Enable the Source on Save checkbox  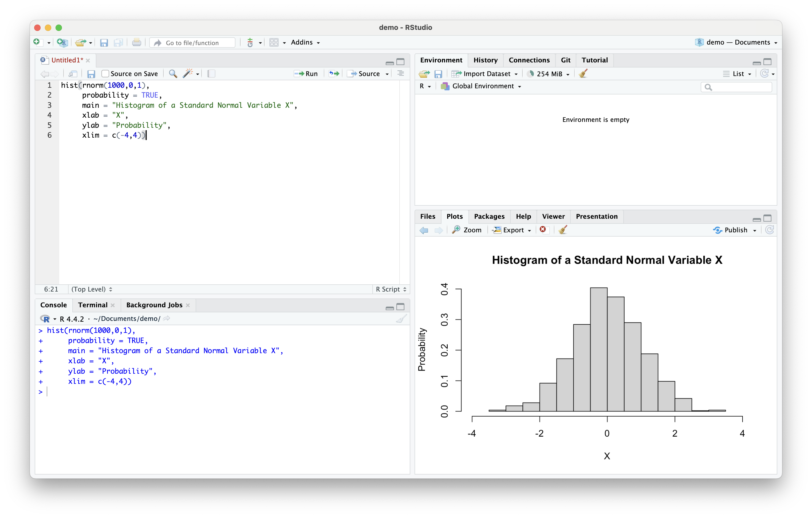point(105,73)
